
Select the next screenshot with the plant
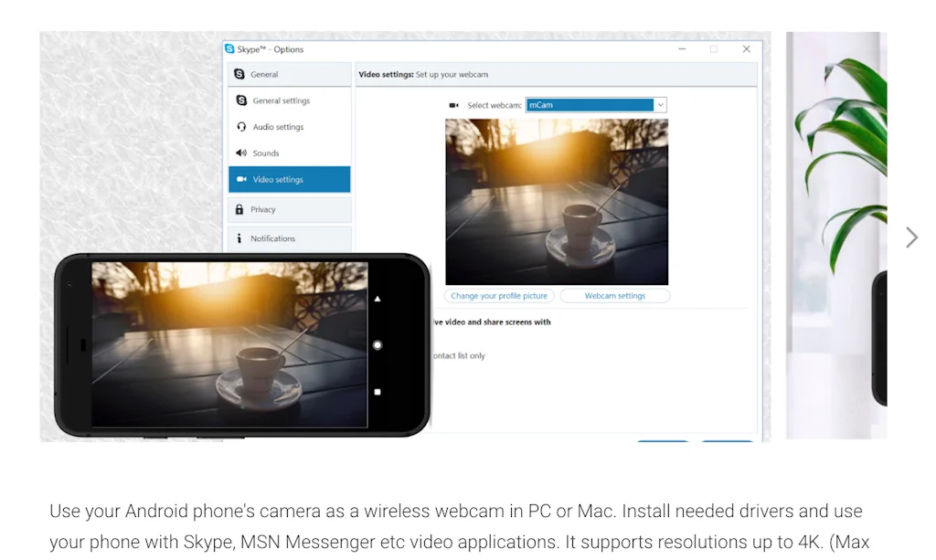pyautogui.click(x=836, y=236)
